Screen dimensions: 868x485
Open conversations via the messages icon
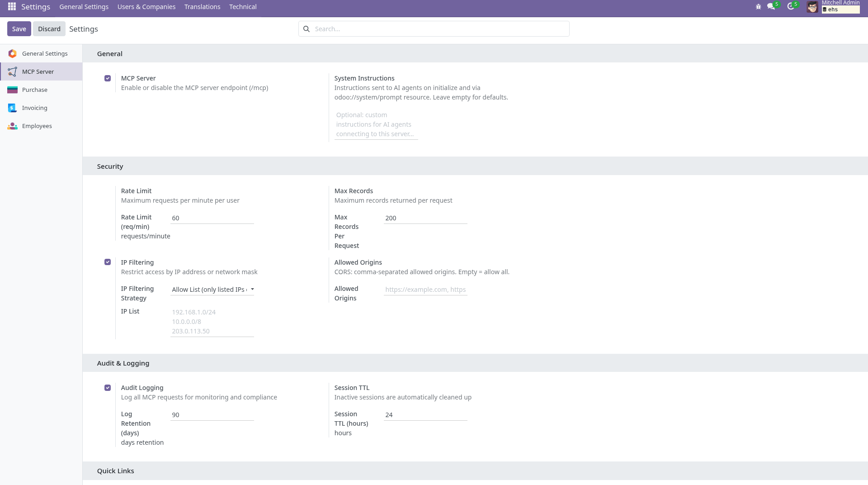click(x=771, y=7)
